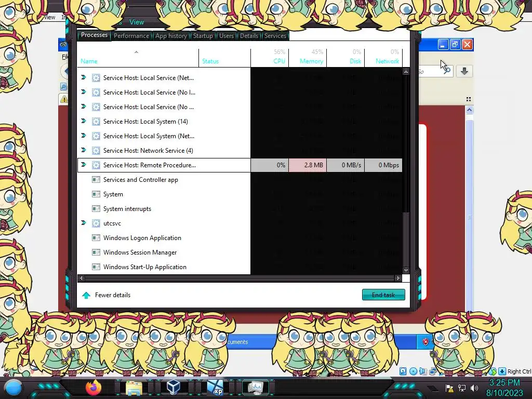Click the download arrow icon in XP window
The height and width of the screenshot is (399, 532).
click(464, 71)
